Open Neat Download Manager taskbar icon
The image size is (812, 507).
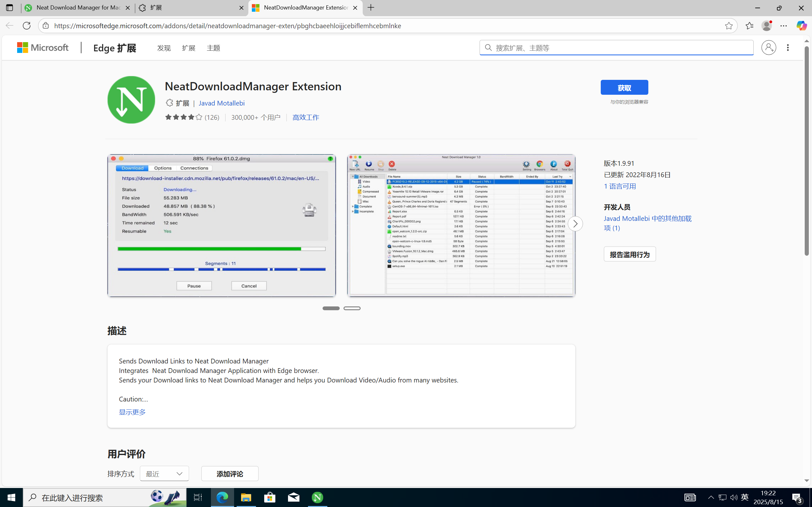point(317,497)
